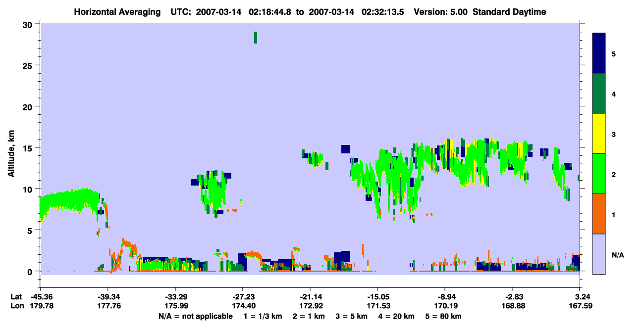This screenshot has height=330, width=644.
Task: Click the yellow colorbar segment labeled 3
Action: (x=599, y=134)
